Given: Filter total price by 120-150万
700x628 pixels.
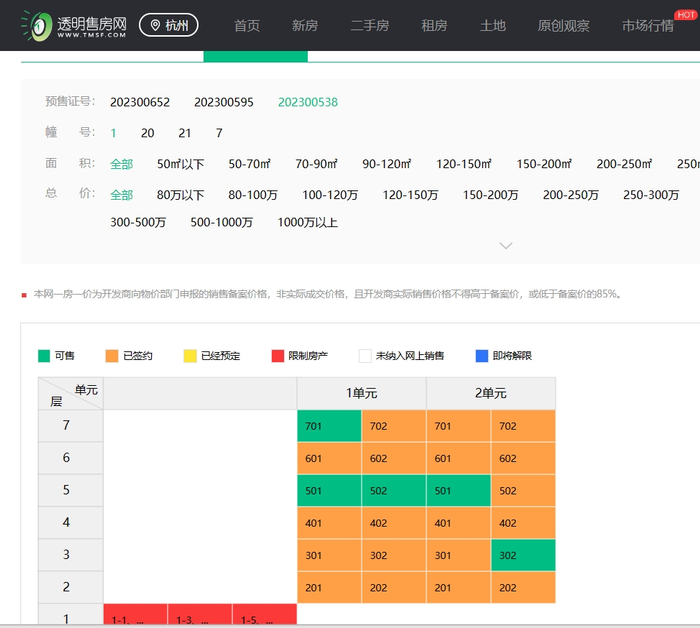Looking at the screenshot, I should pyautogui.click(x=410, y=195).
